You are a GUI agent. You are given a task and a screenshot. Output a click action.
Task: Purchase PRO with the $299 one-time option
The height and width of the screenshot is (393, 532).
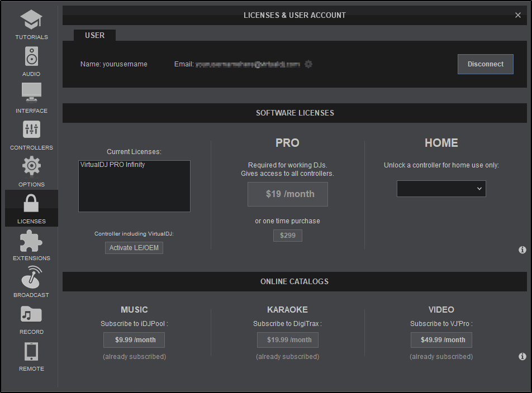point(287,235)
